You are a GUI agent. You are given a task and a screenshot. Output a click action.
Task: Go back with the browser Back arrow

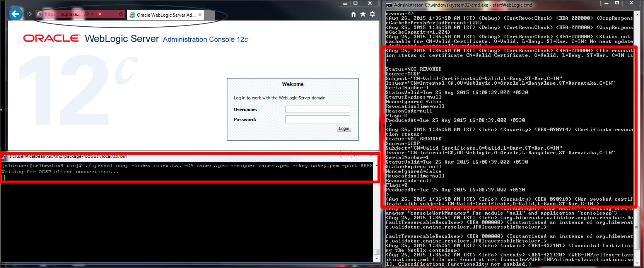pos(15,14)
